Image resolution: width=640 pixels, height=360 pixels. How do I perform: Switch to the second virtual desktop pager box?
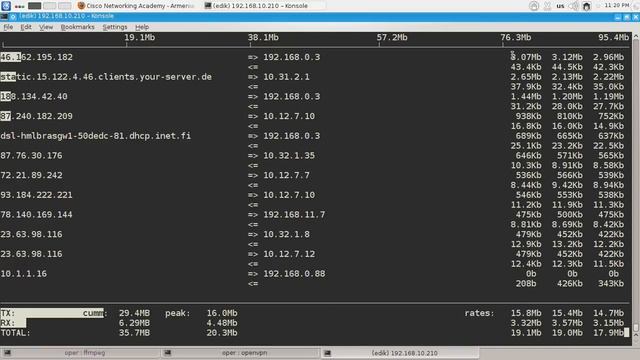click(x=49, y=6)
